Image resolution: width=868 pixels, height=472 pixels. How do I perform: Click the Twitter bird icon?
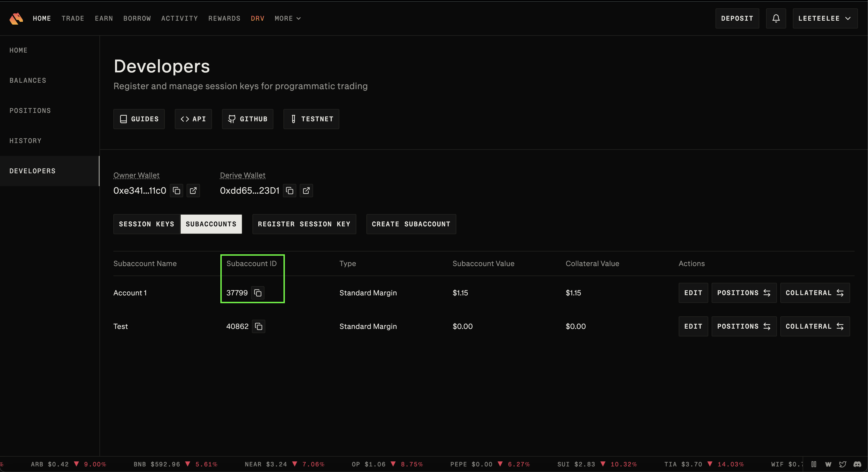[843, 464]
